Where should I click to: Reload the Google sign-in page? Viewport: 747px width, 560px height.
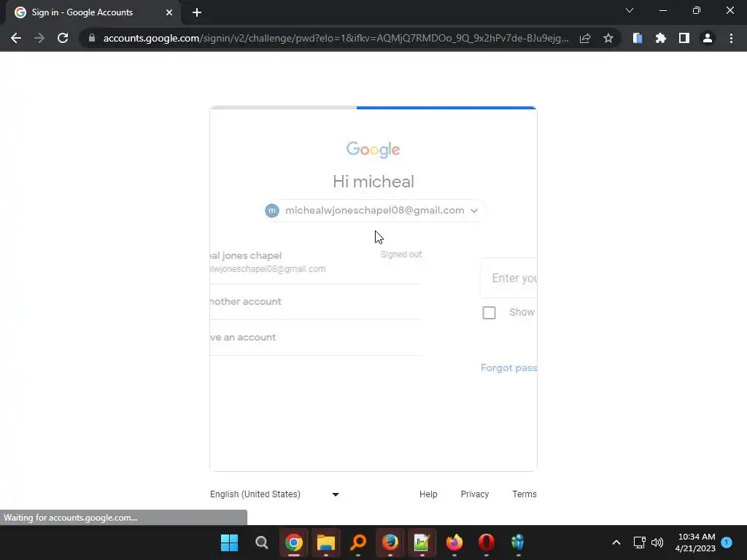point(63,38)
